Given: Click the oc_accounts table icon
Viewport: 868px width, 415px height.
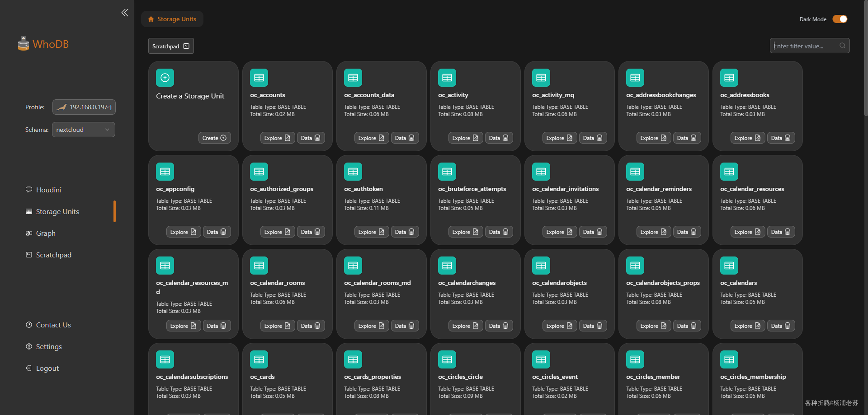Looking at the screenshot, I should coord(259,78).
